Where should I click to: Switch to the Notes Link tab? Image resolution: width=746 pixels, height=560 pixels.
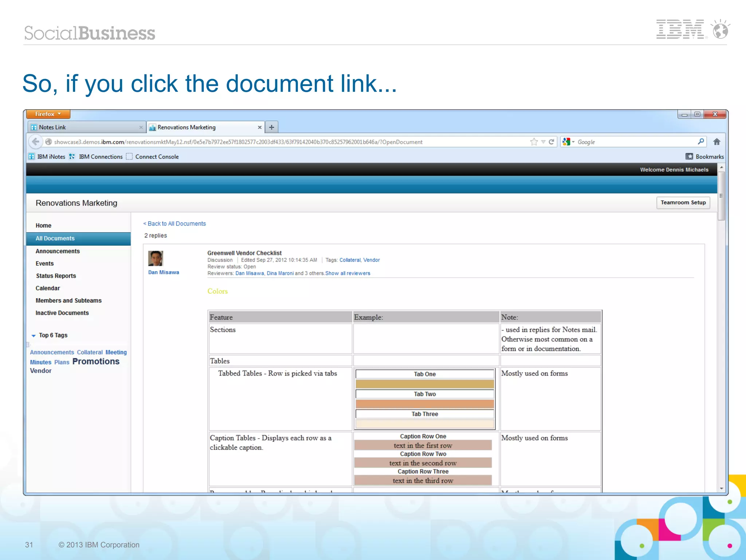pyautogui.click(x=87, y=127)
